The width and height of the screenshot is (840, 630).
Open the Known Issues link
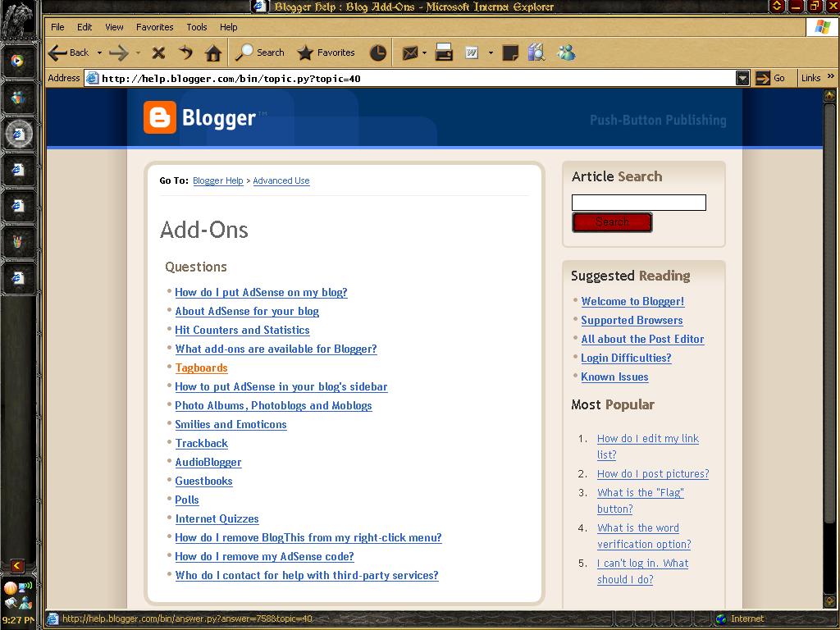tap(614, 377)
